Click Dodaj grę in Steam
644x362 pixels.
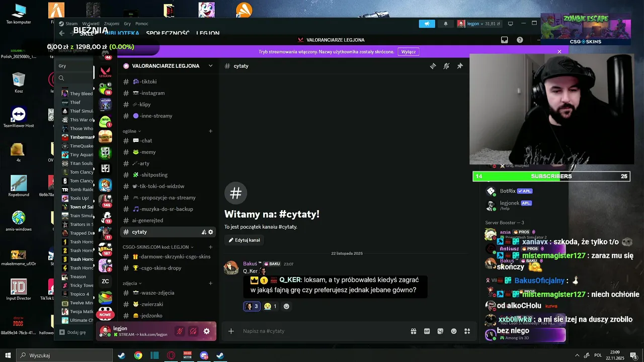pos(72,332)
